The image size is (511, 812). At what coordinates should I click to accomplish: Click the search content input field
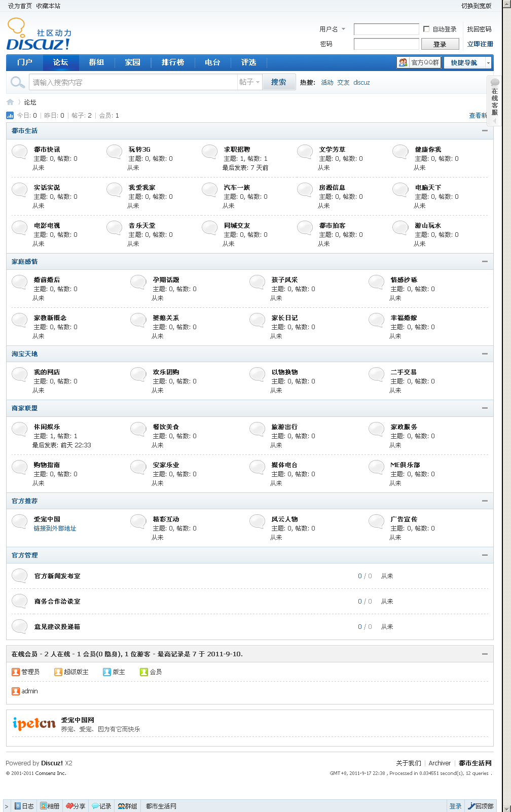point(134,82)
